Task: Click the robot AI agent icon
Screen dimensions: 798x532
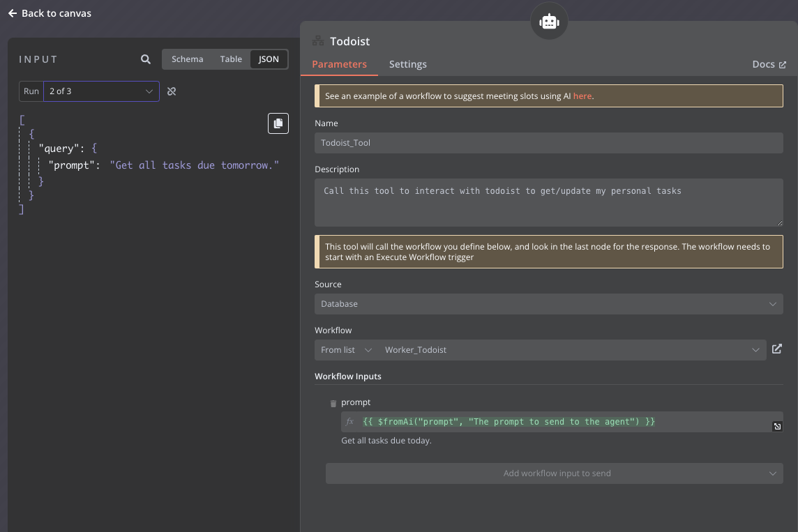Action: point(549,22)
